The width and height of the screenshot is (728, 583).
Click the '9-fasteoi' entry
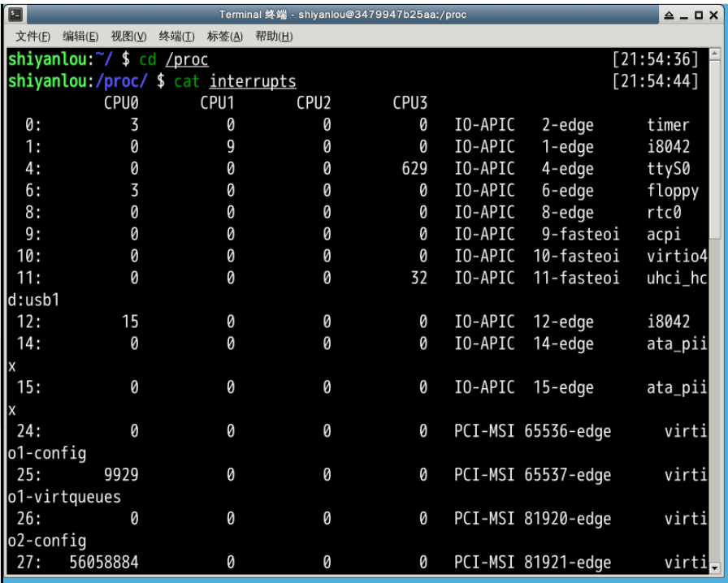[580, 235]
